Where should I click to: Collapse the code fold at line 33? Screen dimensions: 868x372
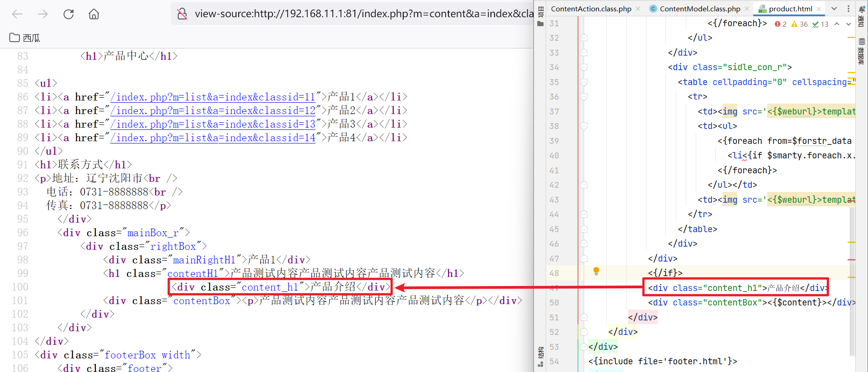coord(584,52)
